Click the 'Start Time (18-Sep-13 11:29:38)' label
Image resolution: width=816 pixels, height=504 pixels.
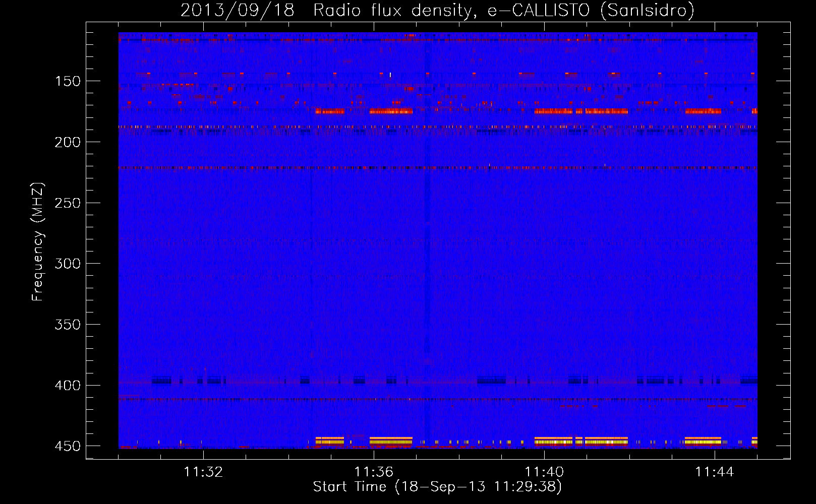(x=437, y=487)
